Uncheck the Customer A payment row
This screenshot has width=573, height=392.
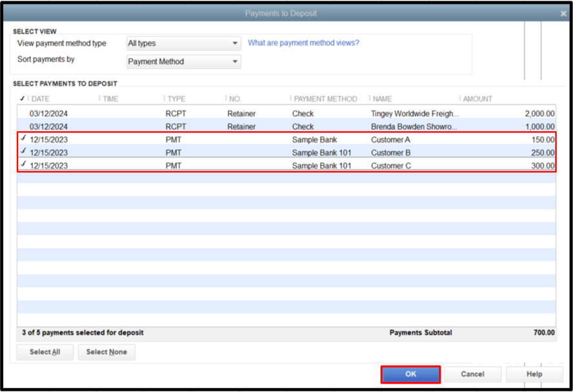23,138
